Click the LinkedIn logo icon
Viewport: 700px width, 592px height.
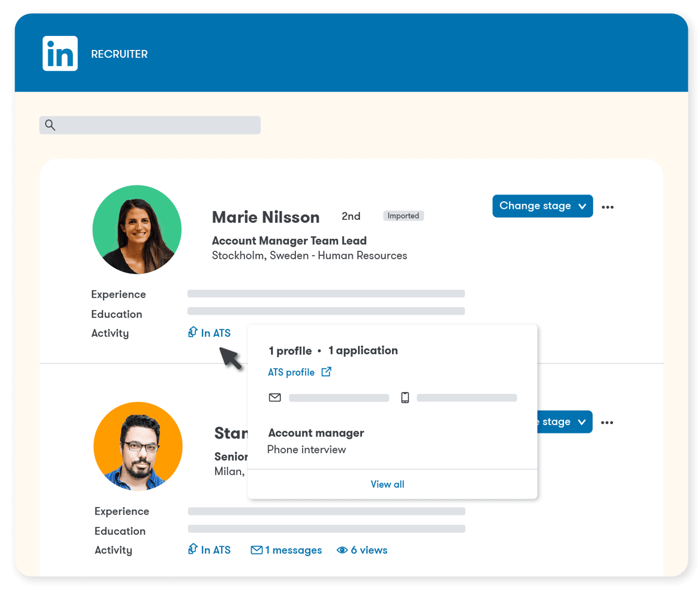coord(60,53)
